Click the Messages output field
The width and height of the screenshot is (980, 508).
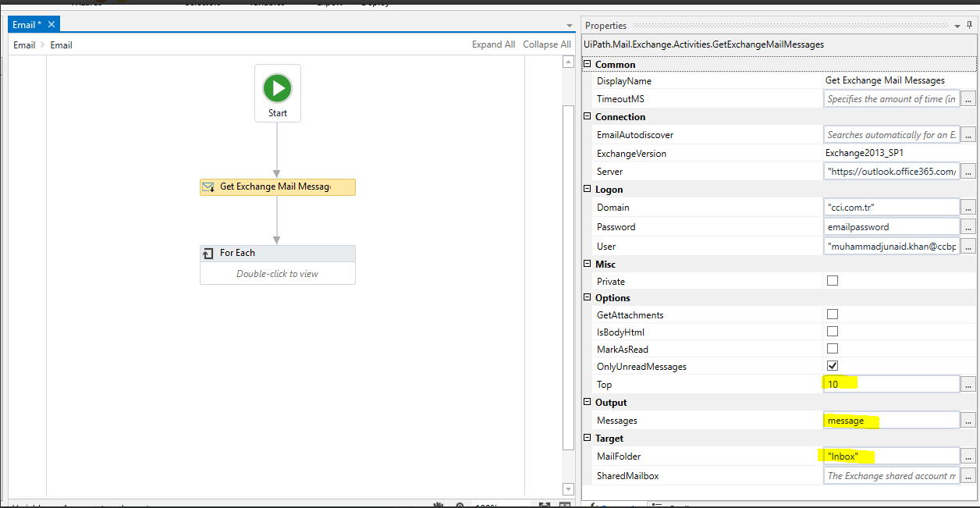pos(891,420)
